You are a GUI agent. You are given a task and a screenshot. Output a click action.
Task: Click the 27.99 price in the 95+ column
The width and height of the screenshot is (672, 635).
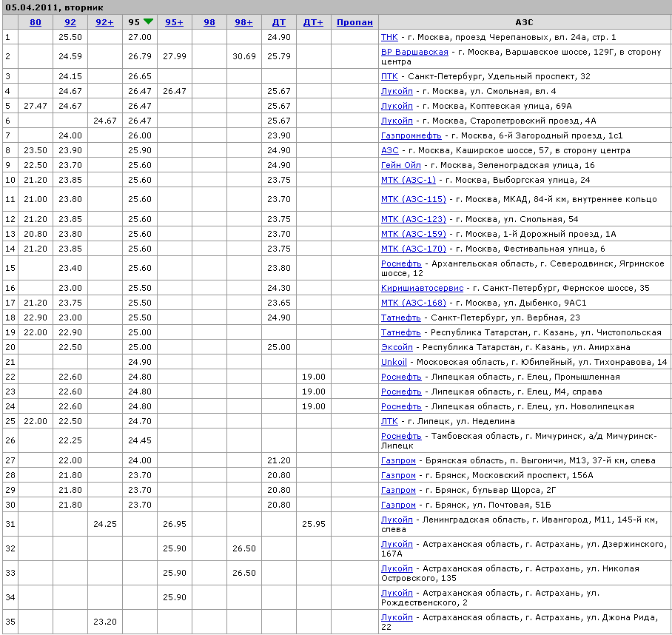175,56
